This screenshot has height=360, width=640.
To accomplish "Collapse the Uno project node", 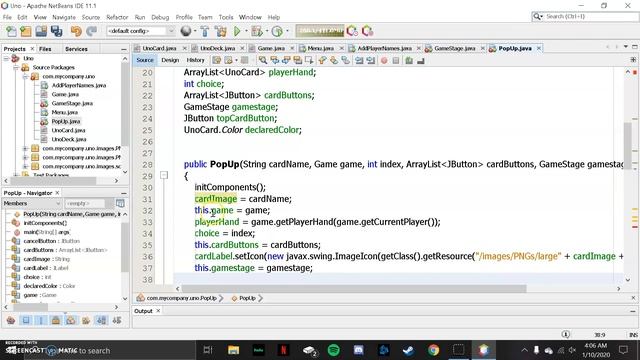I will click(6, 58).
